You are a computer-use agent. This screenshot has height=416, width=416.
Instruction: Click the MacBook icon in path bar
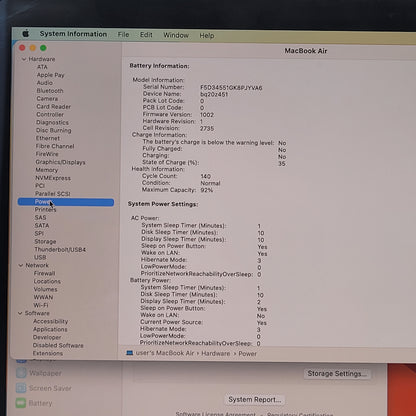pyautogui.click(x=130, y=353)
